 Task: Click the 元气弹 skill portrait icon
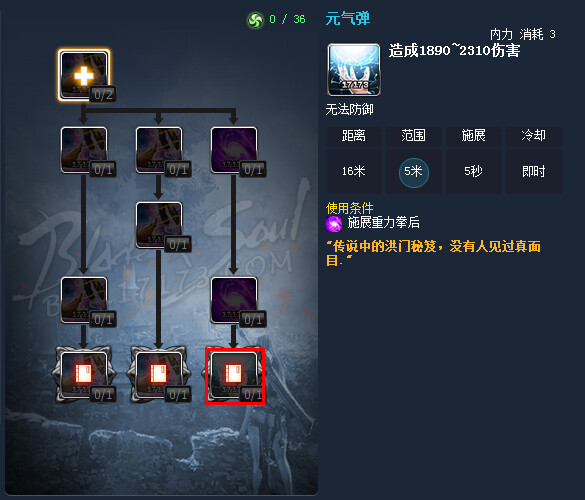pos(354,70)
